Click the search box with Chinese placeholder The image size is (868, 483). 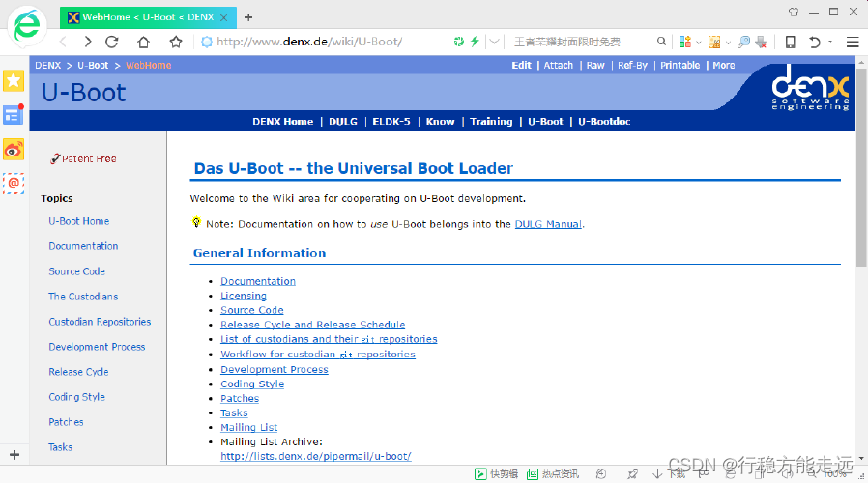581,42
